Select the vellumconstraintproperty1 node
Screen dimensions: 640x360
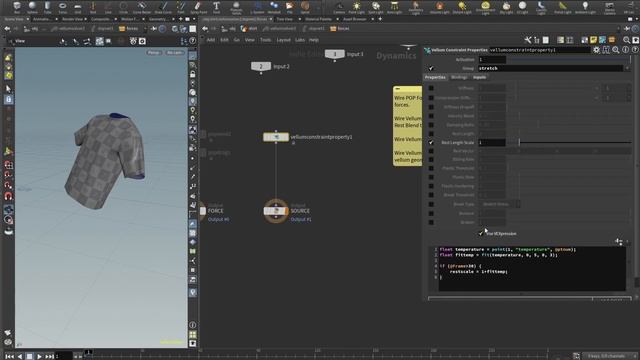coord(276,137)
